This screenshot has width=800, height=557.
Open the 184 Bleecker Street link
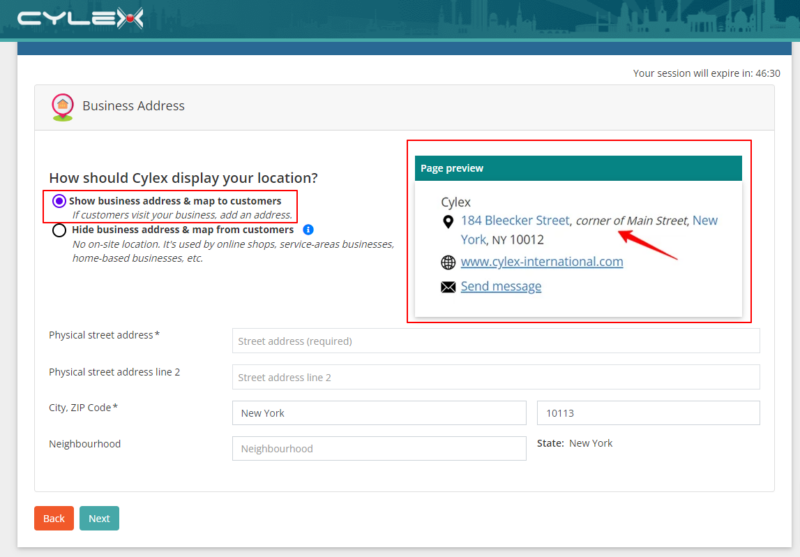click(x=515, y=220)
